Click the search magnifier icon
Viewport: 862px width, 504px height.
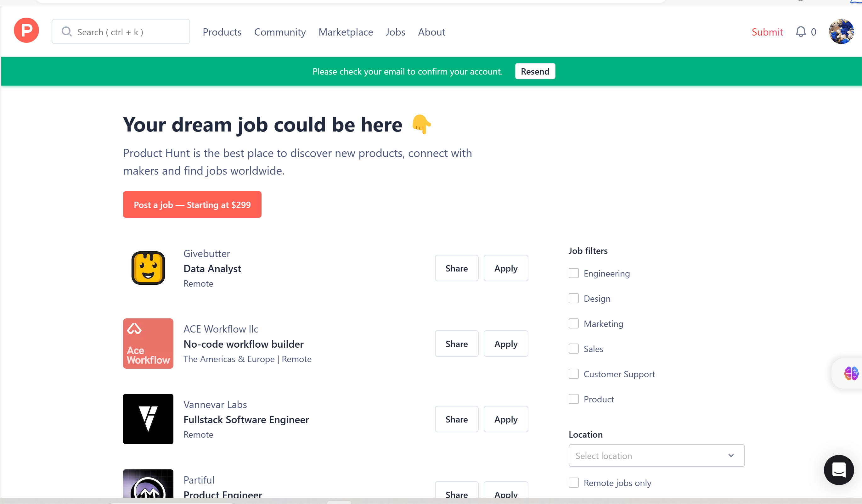66,32
